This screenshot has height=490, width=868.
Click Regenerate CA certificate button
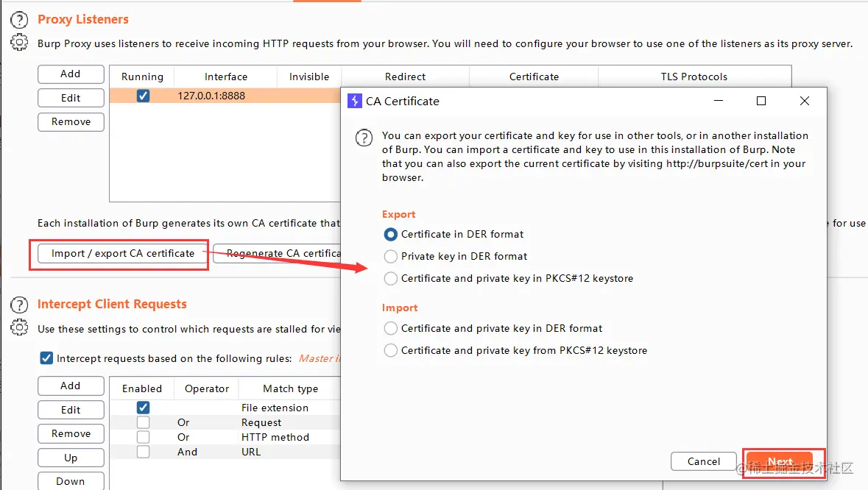277,253
